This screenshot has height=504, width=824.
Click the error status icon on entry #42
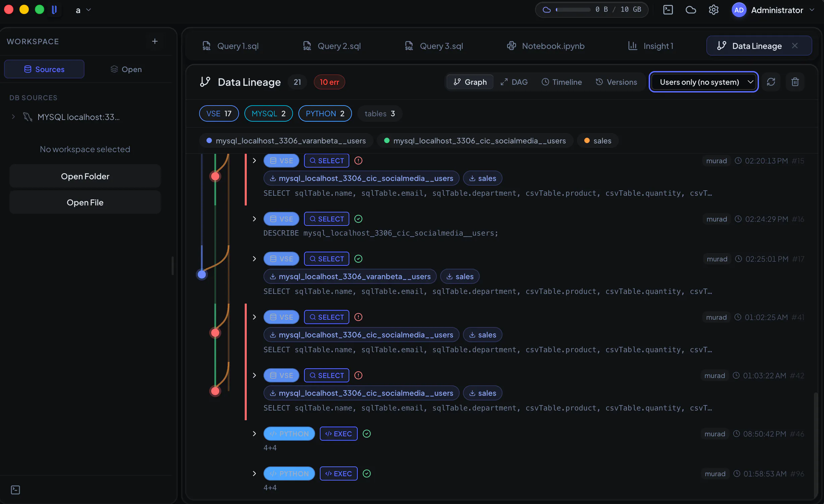click(x=358, y=375)
